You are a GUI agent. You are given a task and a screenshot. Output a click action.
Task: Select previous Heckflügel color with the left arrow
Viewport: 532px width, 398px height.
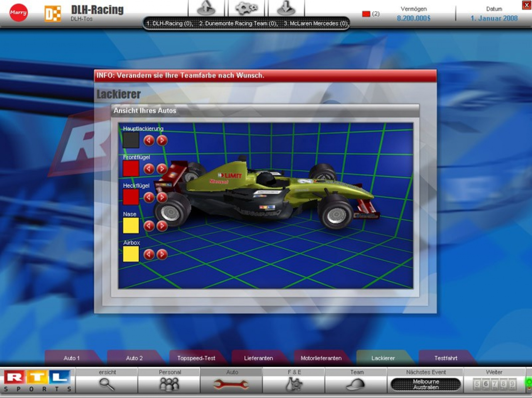[x=149, y=197]
